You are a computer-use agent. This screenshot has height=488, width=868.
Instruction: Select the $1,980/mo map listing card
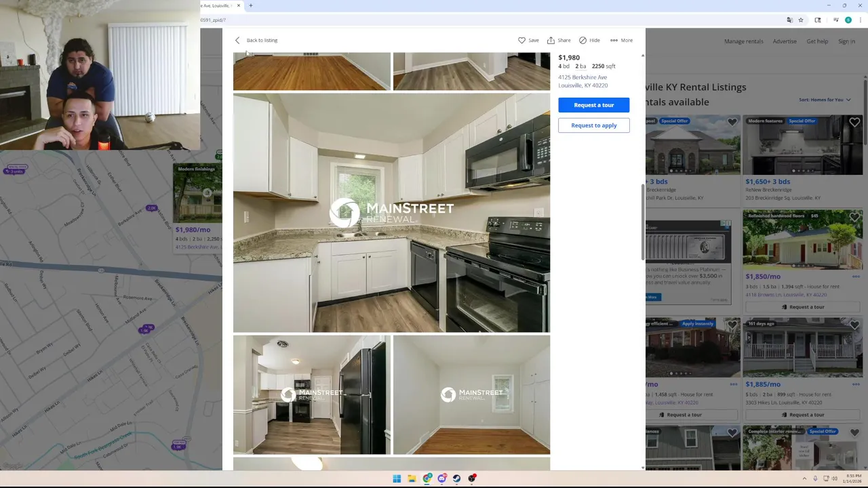pyautogui.click(x=197, y=207)
